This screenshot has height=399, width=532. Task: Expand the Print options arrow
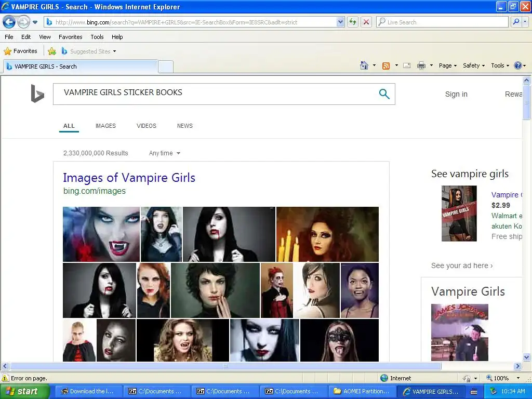click(431, 65)
